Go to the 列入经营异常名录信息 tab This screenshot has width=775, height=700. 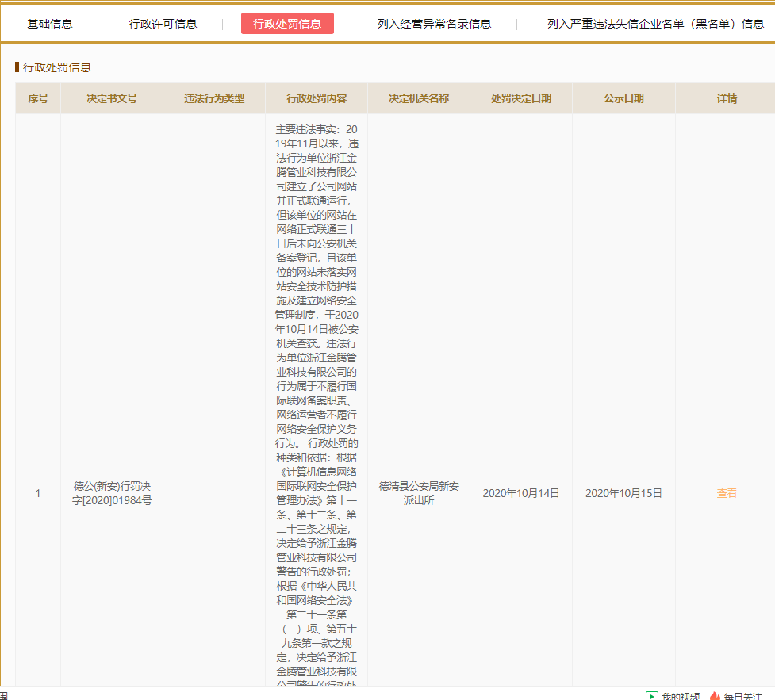434,24
